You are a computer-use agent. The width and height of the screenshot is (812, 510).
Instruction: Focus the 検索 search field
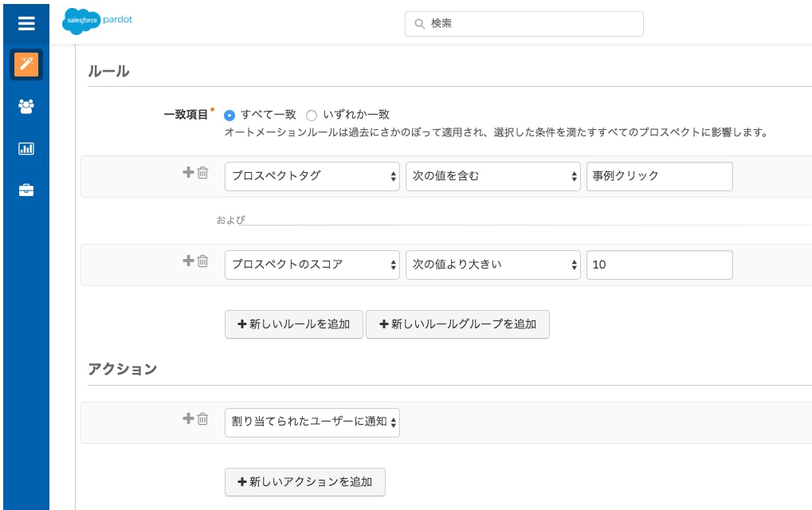pyautogui.click(x=524, y=24)
